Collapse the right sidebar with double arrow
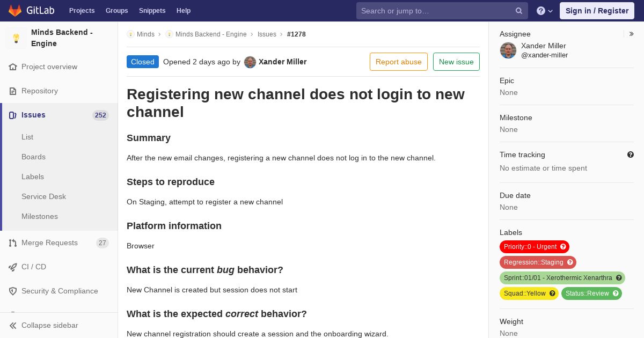The image size is (644, 338). point(632,34)
